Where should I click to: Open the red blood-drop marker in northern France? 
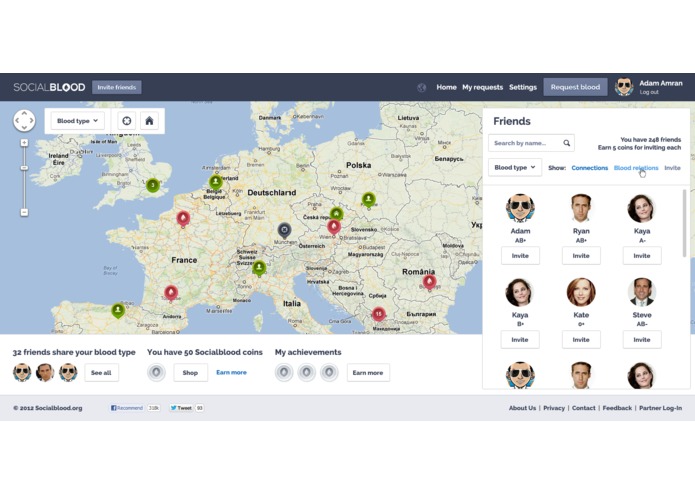(183, 218)
